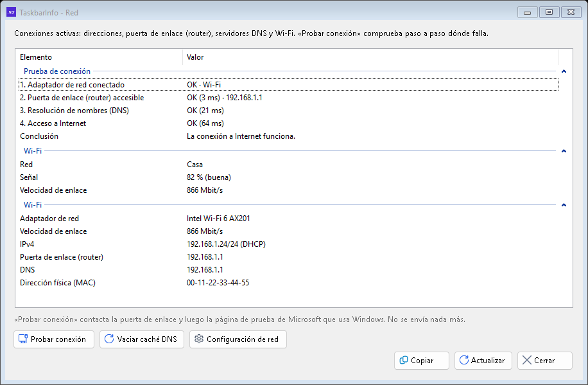Select the row '2. Puerta de enlace (router) accesible'
This screenshot has width=588, height=385.
coord(288,98)
